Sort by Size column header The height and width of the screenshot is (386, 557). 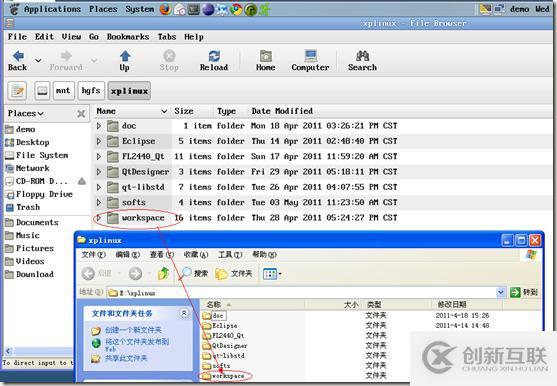click(192, 111)
